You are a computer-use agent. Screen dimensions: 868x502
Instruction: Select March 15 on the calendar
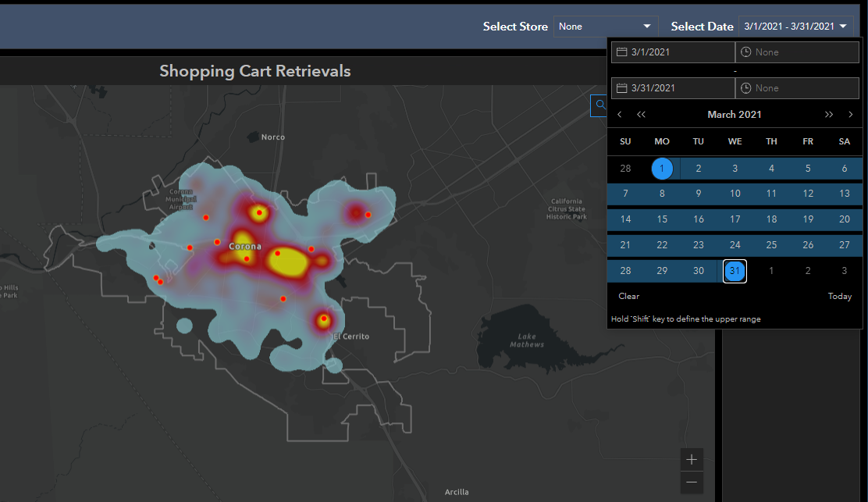click(x=662, y=219)
